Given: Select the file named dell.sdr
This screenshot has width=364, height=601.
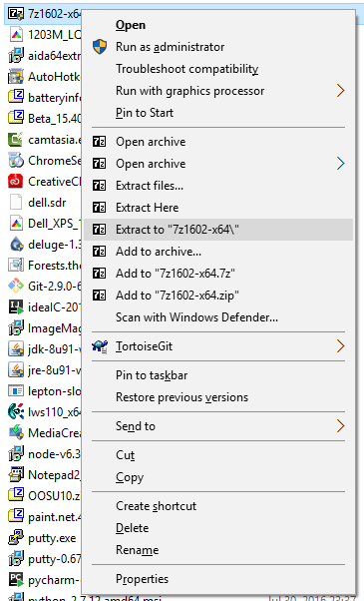Looking at the screenshot, I should point(47,203).
